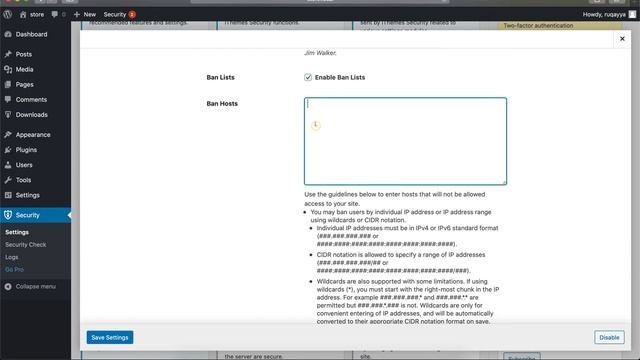Click the Jim Walker italic text
Image resolution: width=640 pixels, height=360 pixels.
tap(320, 53)
